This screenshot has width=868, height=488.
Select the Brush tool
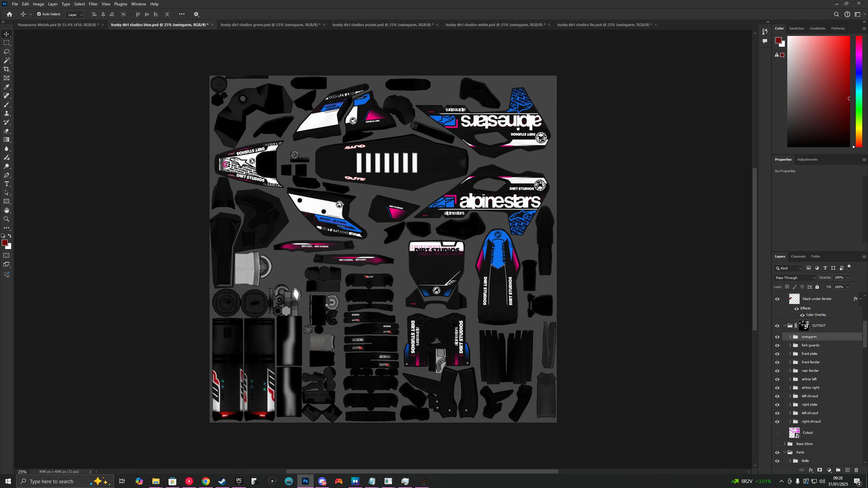pos(7,104)
